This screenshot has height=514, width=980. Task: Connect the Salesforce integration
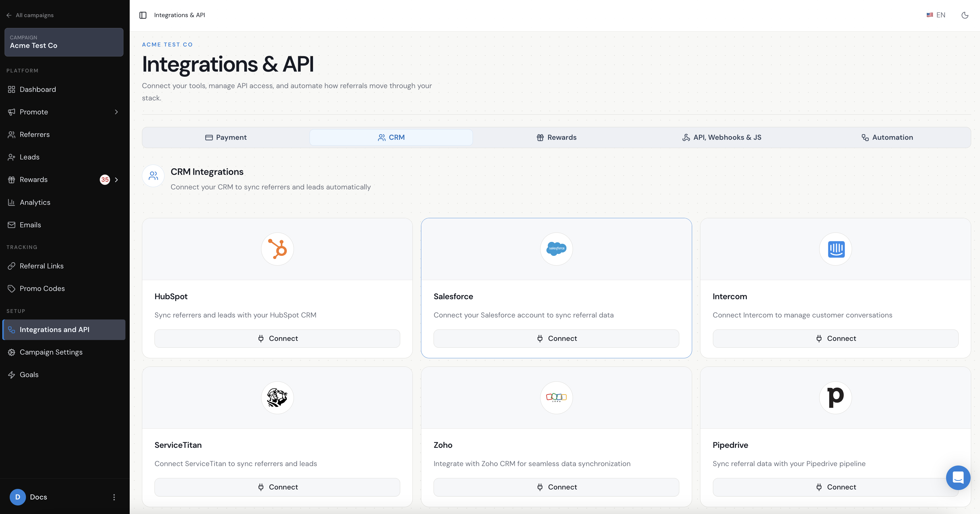click(556, 339)
